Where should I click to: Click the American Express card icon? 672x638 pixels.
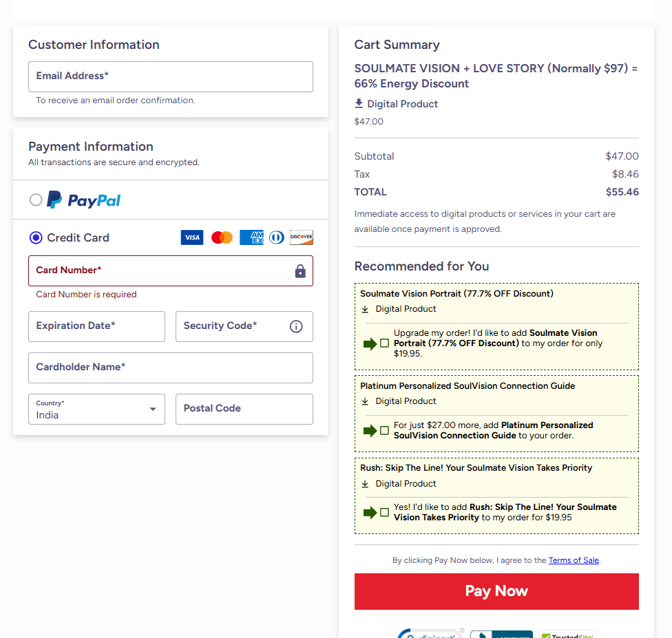[251, 237]
